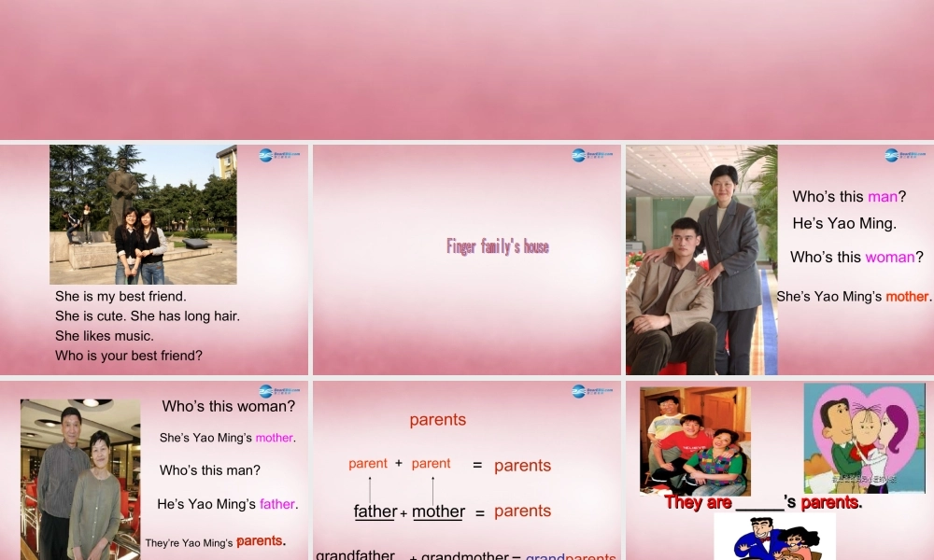Click "Who's this woman?" with magenta "woman"
This screenshot has height=560, width=934.
[856, 257]
